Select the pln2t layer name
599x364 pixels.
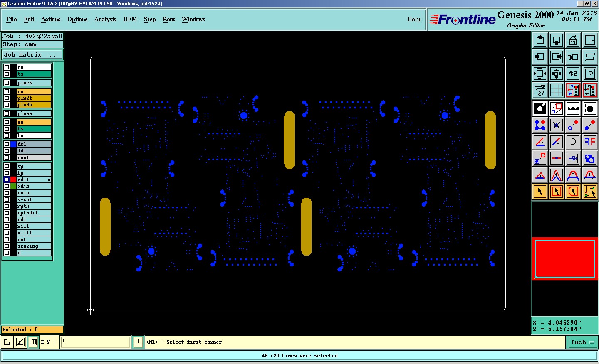(34, 98)
